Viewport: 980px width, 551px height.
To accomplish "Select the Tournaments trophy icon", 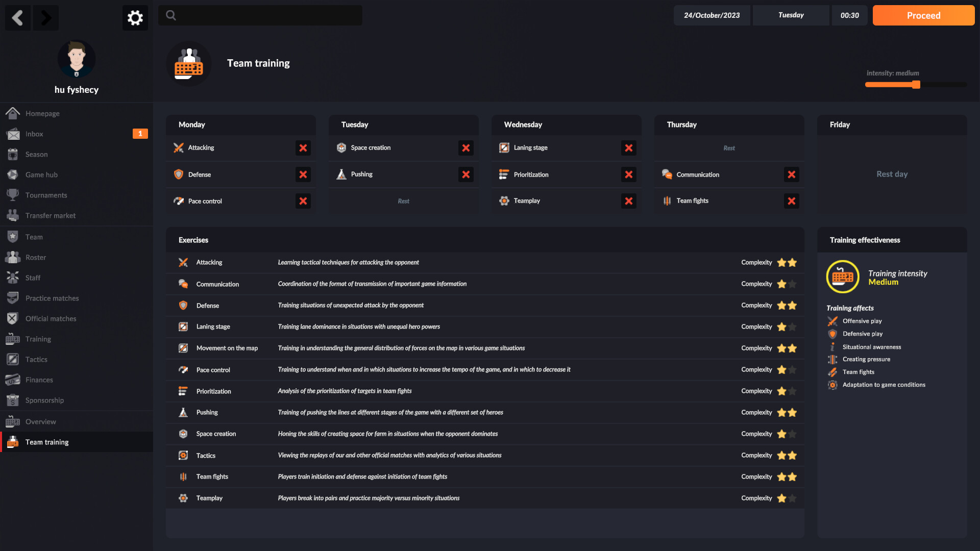I will pos(12,195).
